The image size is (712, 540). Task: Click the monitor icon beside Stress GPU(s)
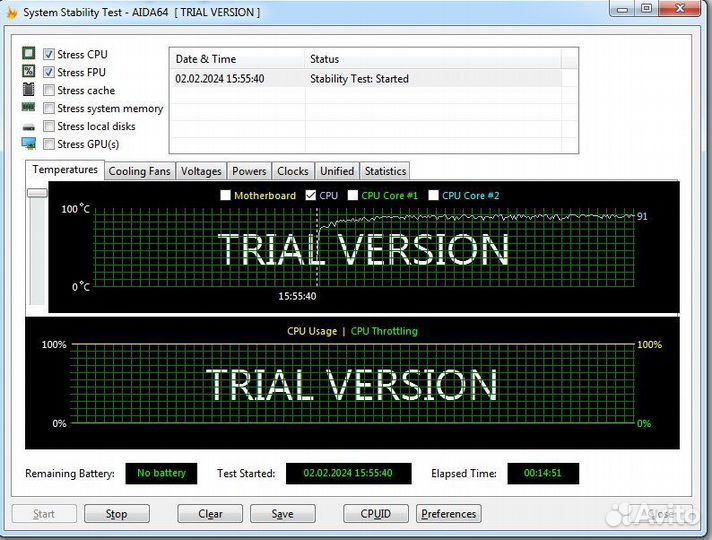point(29,144)
